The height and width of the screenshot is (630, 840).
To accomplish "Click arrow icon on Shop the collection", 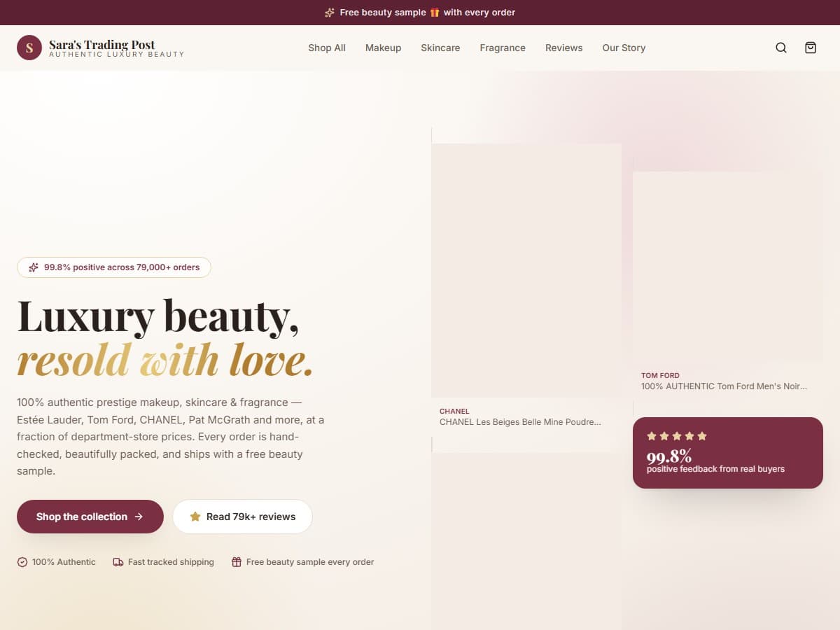I will [139, 517].
